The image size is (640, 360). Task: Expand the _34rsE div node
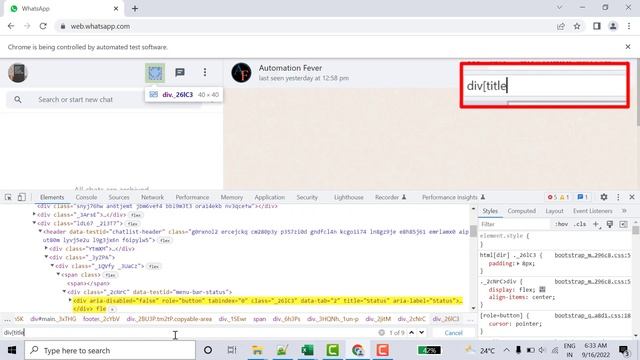tap(34, 214)
